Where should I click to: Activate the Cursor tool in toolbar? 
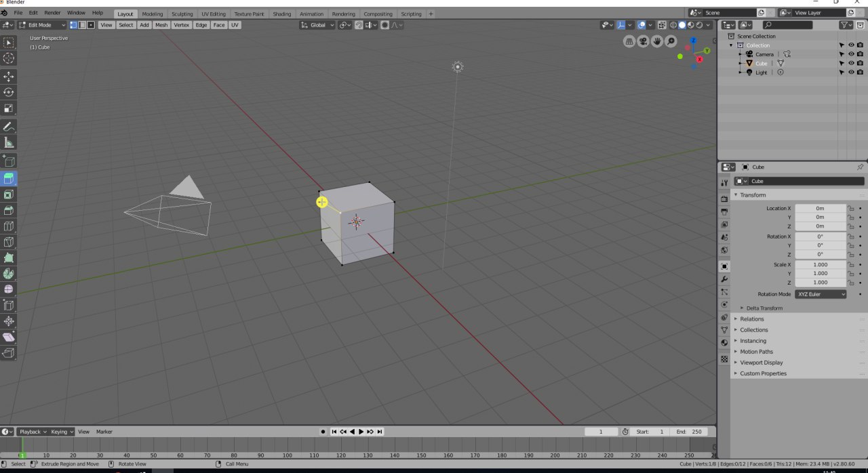coord(9,60)
